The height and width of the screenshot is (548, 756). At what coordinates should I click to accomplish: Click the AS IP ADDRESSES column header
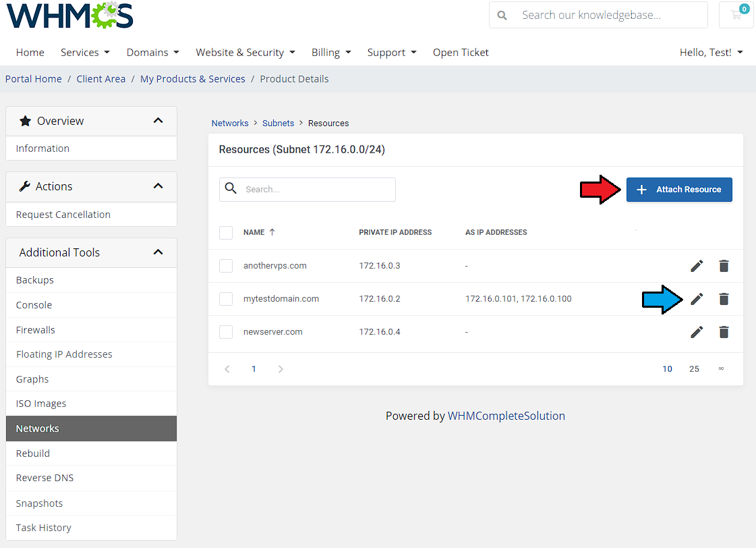click(496, 233)
